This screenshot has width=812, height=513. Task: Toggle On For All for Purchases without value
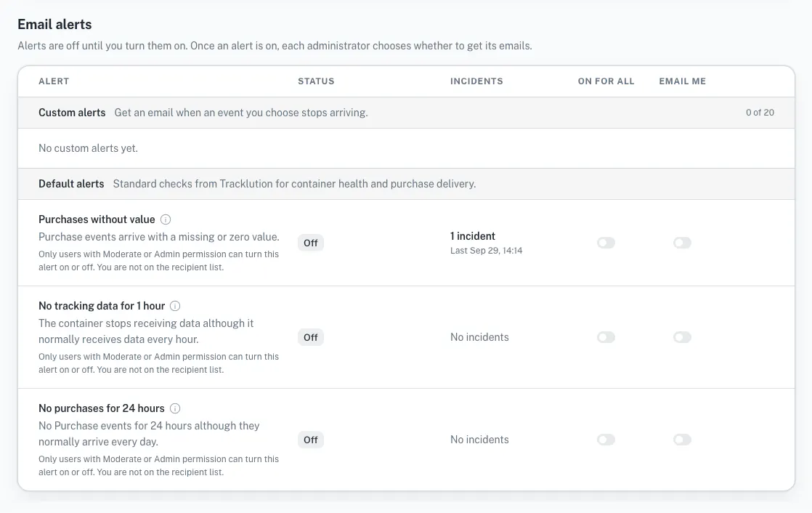coord(606,243)
